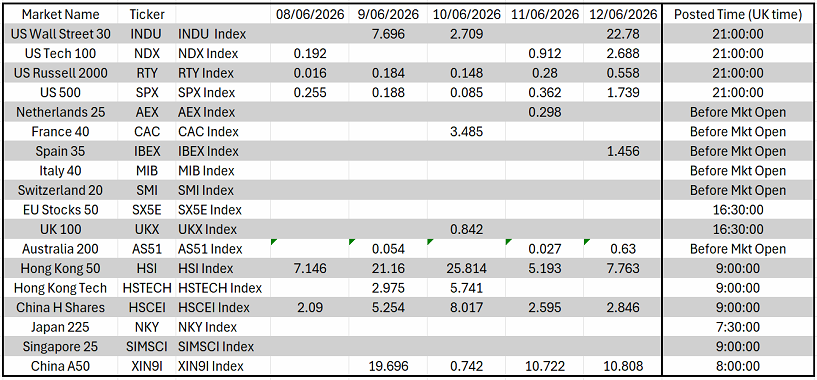Screen dimensions: 817x380
Task: Select the 'China H Shares' cell
Action: pyautogui.click(x=60, y=308)
